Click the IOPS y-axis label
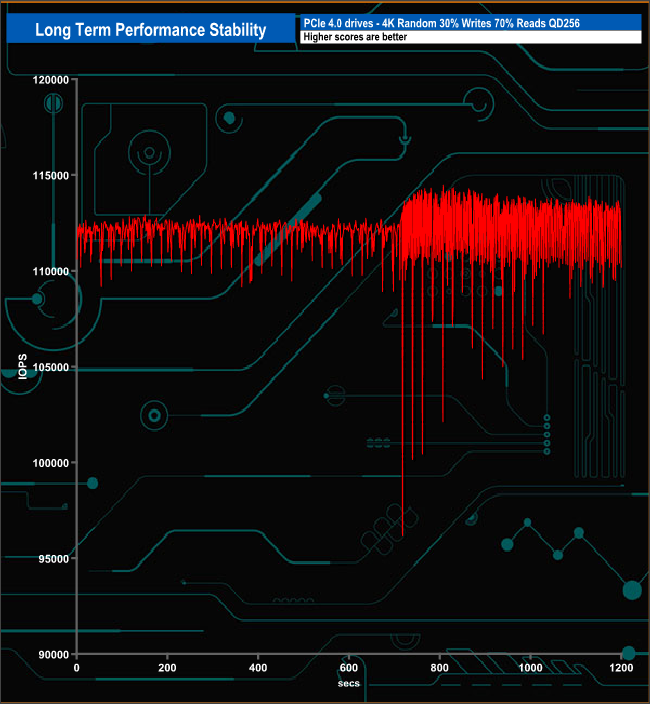Screen dimensions: 650x704 tap(22, 366)
